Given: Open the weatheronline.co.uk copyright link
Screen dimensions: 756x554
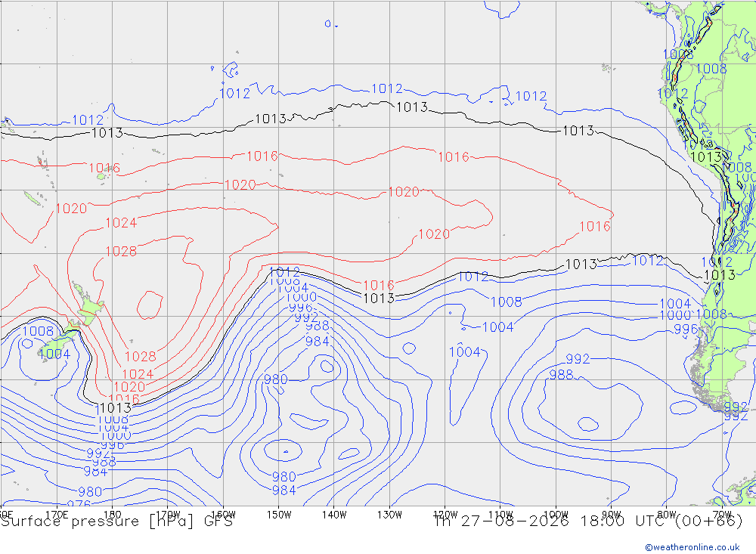Looking at the screenshot, I should coord(692,547).
